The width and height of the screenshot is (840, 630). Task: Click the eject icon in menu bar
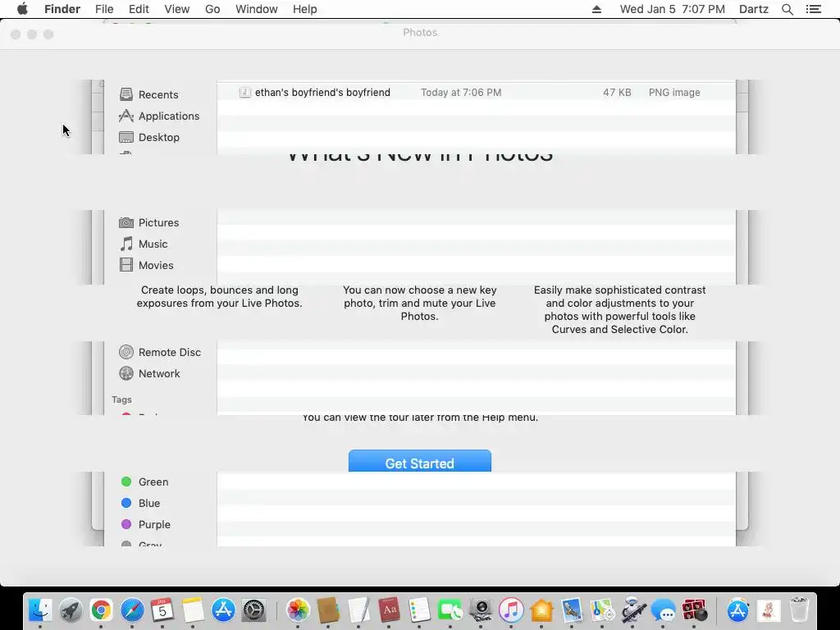596,9
